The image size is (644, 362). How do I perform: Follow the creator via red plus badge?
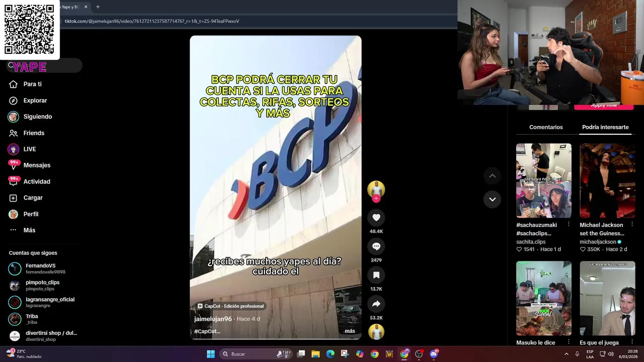coord(376,199)
